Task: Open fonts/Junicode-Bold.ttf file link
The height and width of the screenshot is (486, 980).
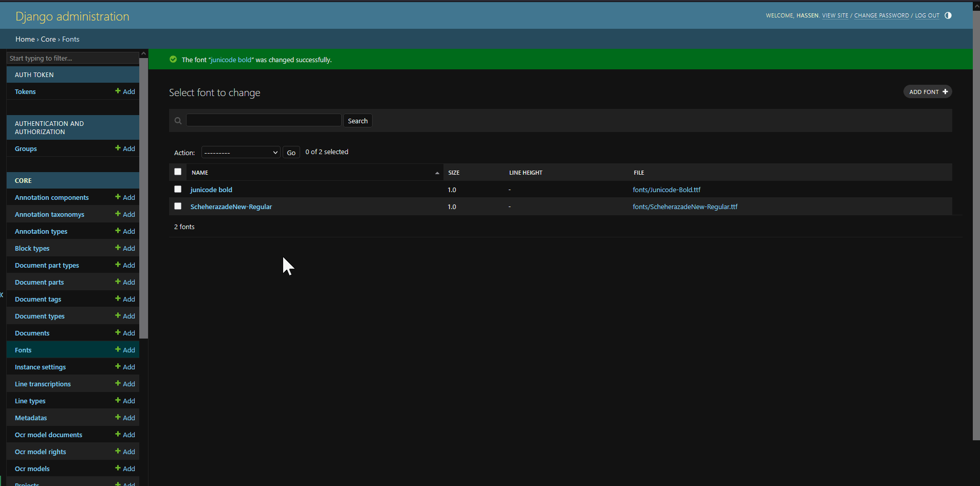Action: (667, 190)
